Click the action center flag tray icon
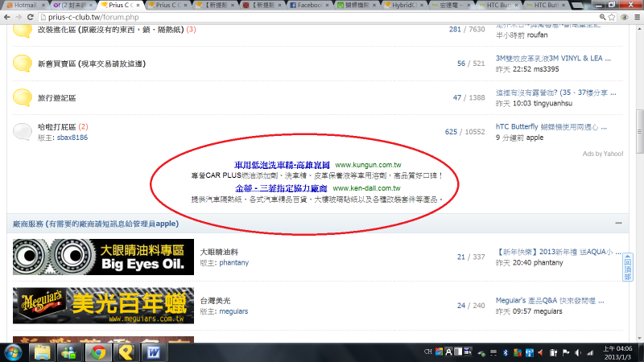The height and width of the screenshot is (362, 644). coord(566,352)
